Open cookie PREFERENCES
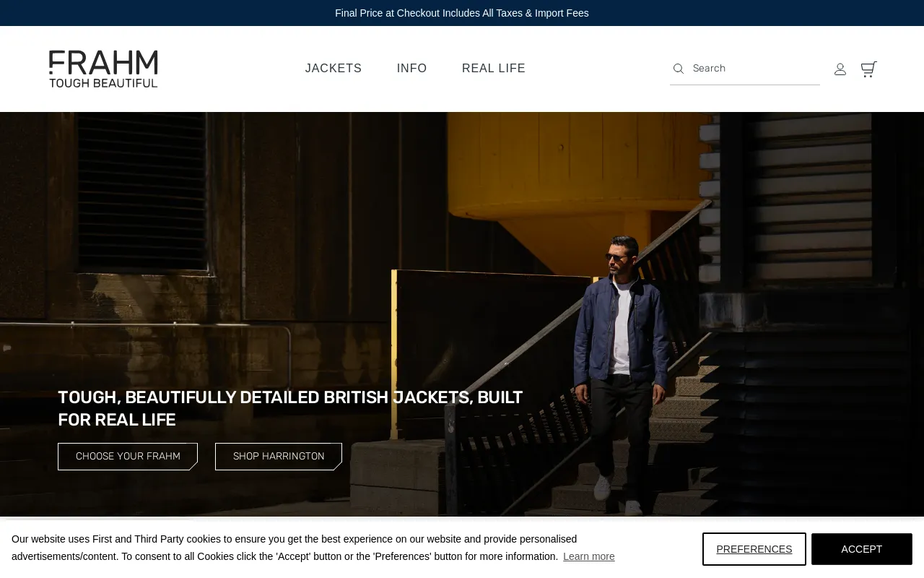The height and width of the screenshot is (578, 924). coord(754,549)
